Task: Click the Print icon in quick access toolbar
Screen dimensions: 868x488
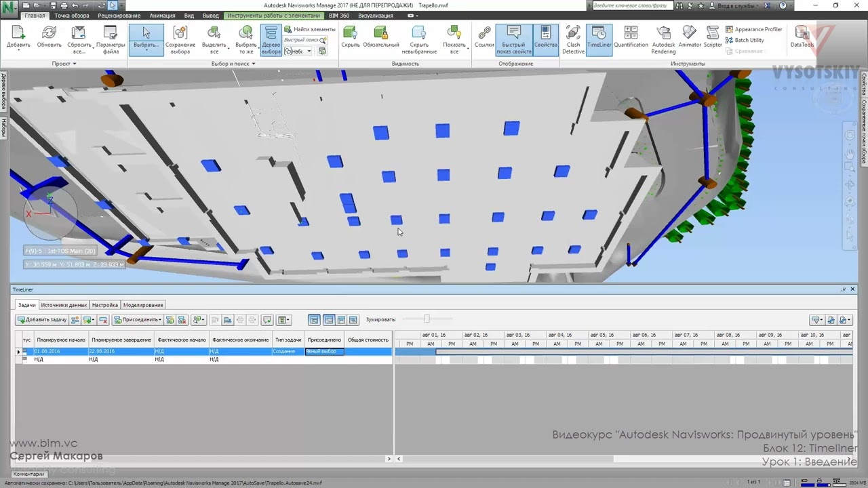Action: click(x=64, y=5)
